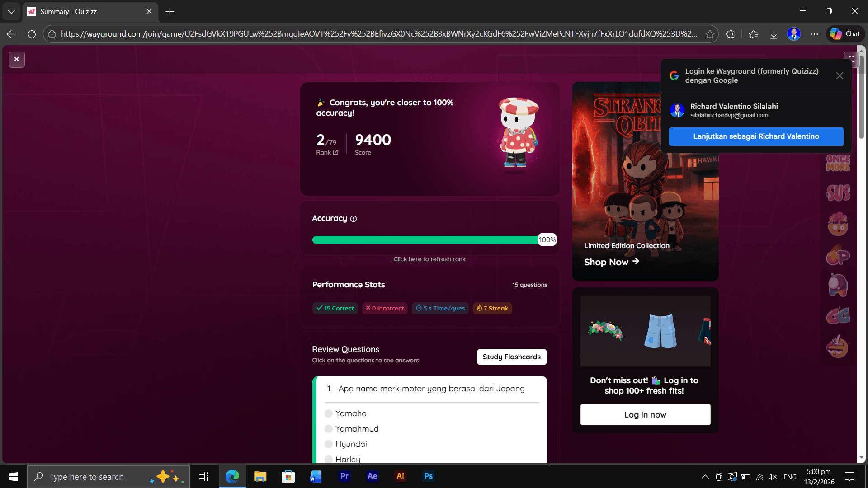Send the ONCE MORE sticker reaction
Screen dimensions: 868x488
(x=838, y=163)
